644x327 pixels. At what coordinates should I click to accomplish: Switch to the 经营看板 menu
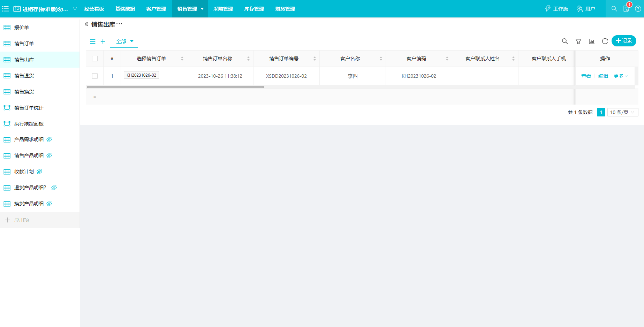point(94,9)
